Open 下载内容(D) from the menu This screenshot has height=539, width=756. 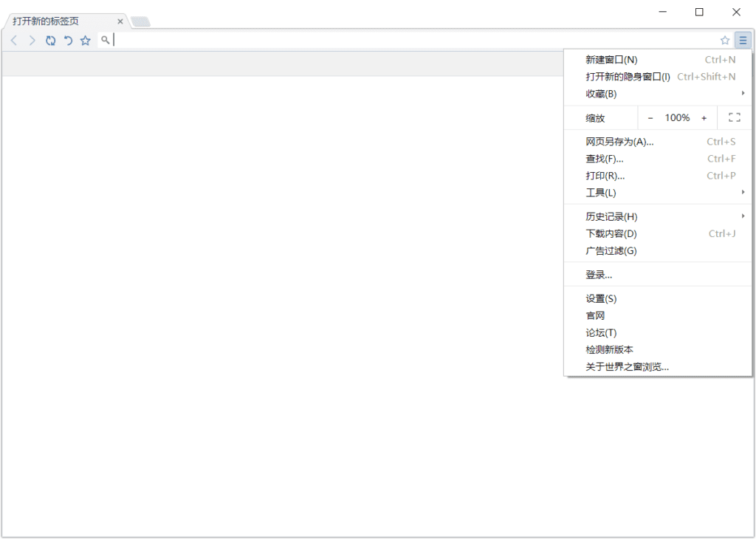click(658, 234)
